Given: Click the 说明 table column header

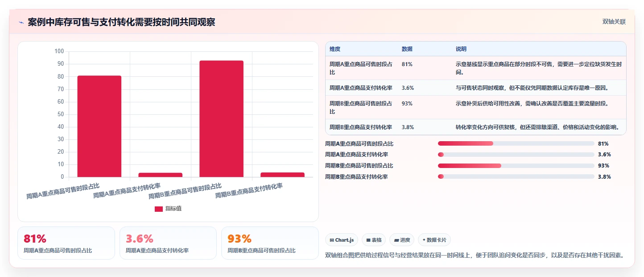Looking at the screenshot, I should tap(461, 49).
